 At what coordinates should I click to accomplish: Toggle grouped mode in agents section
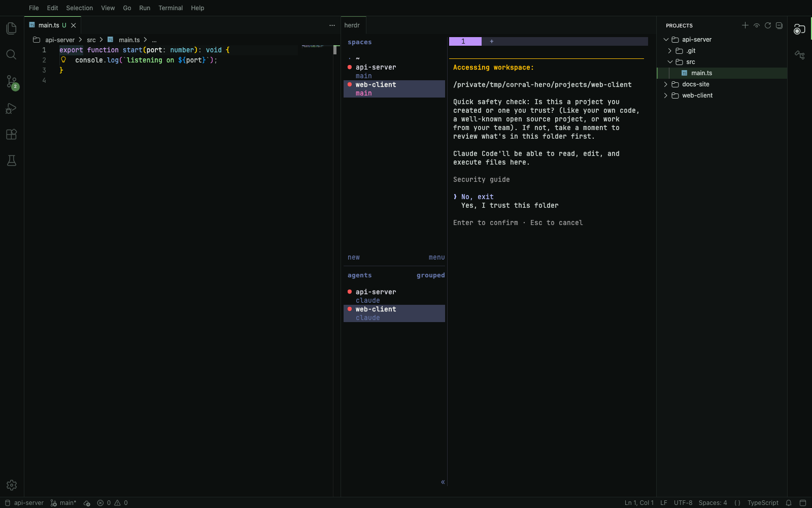point(430,275)
